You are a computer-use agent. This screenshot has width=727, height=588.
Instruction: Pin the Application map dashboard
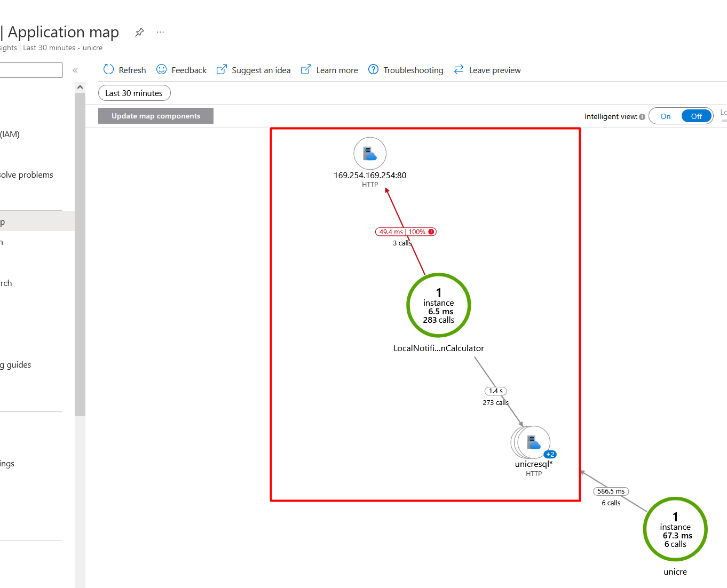(139, 32)
